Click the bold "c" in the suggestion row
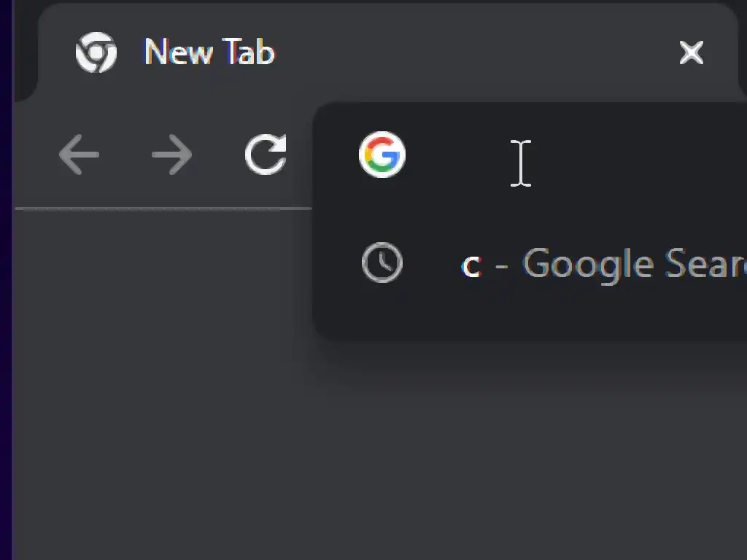Viewport: 747px width, 560px height. click(x=472, y=265)
